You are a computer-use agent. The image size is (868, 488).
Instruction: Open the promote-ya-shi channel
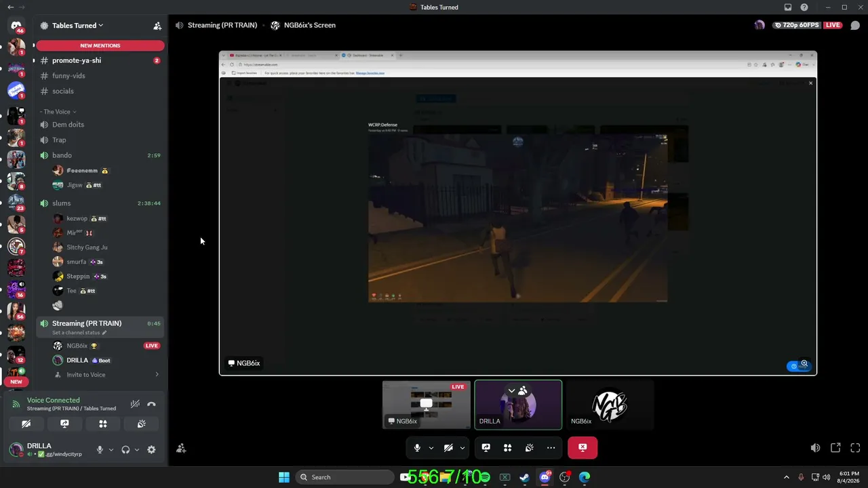tap(100, 60)
